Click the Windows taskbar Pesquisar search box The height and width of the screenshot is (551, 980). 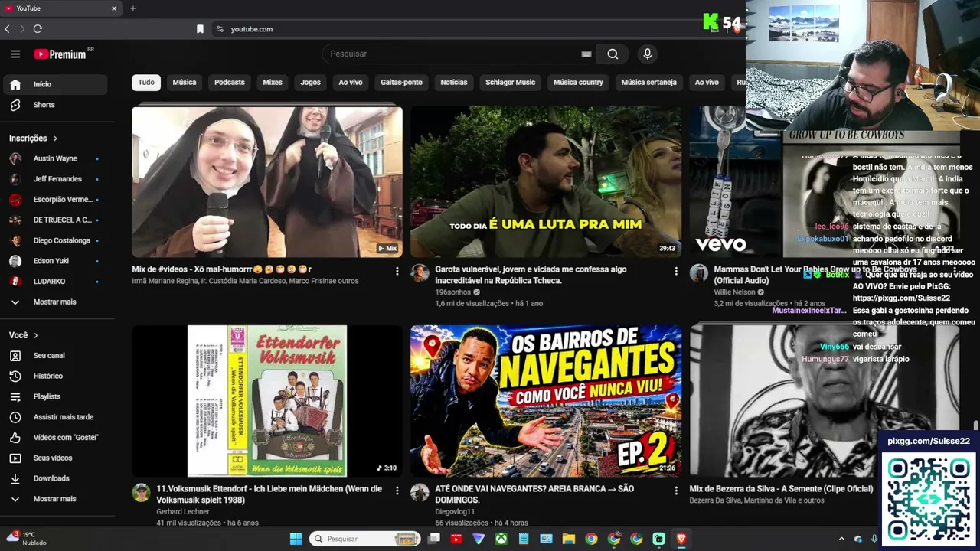click(x=365, y=539)
